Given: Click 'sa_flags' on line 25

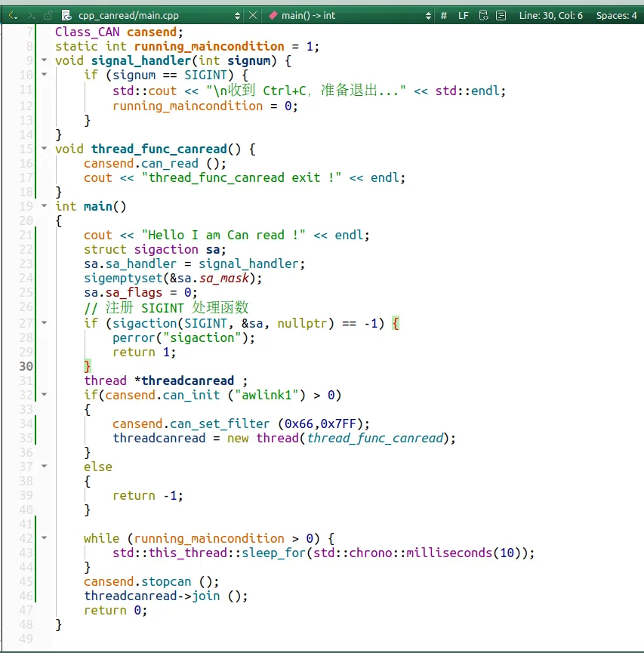Looking at the screenshot, I should pyautogui.click(x=134, y=293).
